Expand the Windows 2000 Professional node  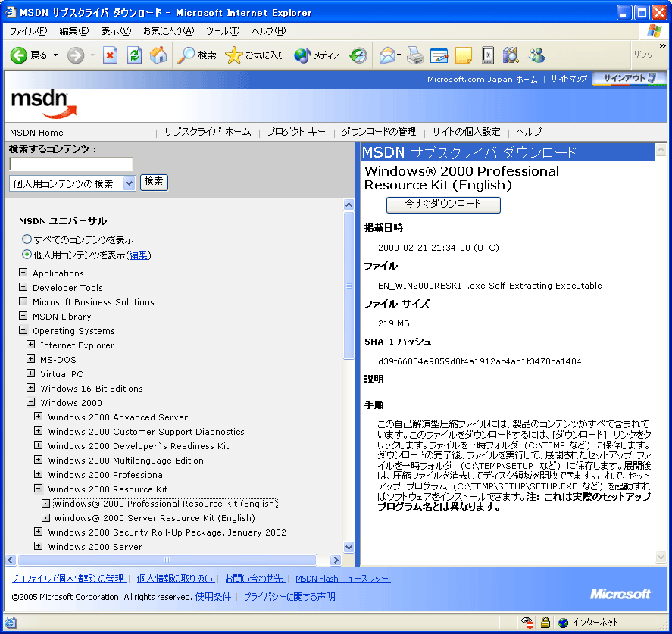coord(38,474)
